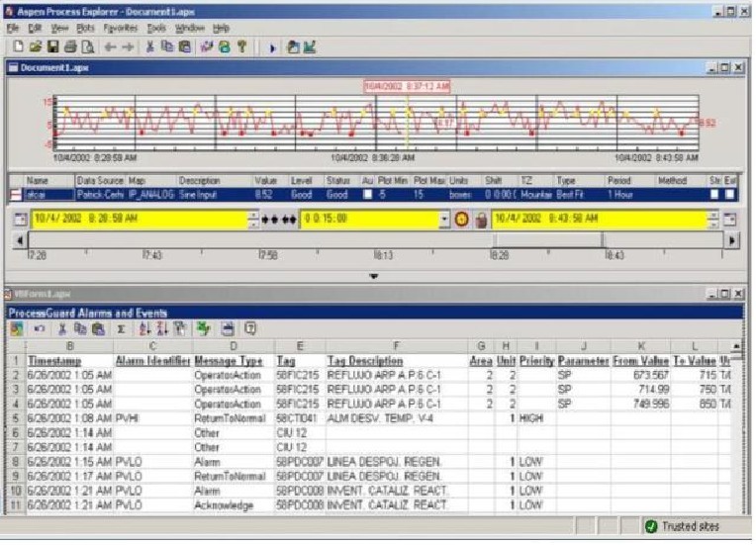Toggle the Str checkbox in the tag row
The width and height of the screenshot is (756, 545).
point(714,195)
